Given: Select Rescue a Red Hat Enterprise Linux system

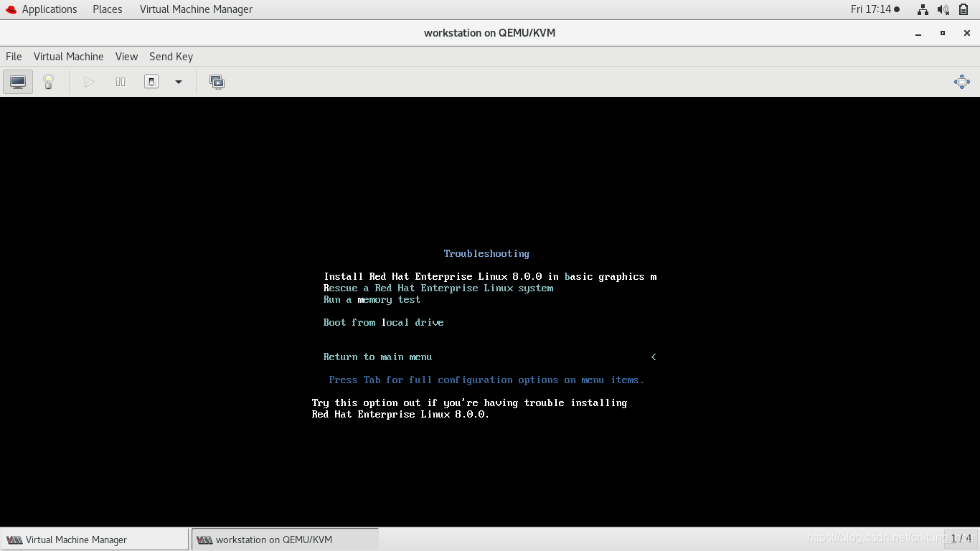Looking at the screenshot, I should tap(438, 288).
